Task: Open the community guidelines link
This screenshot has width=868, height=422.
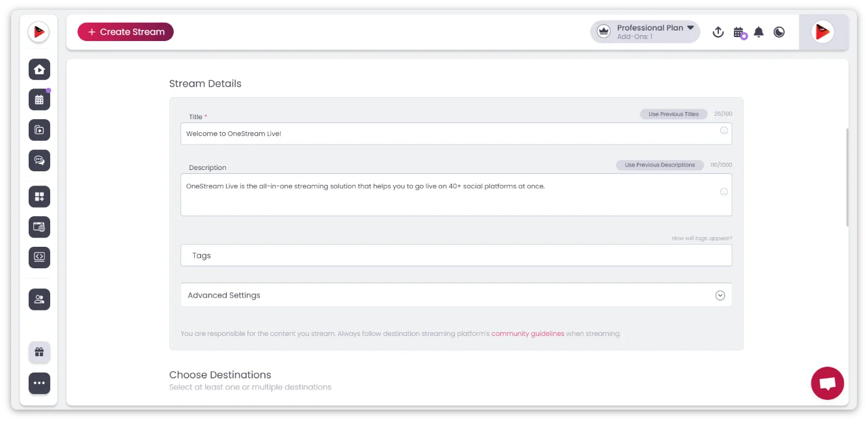Action: 527,333
